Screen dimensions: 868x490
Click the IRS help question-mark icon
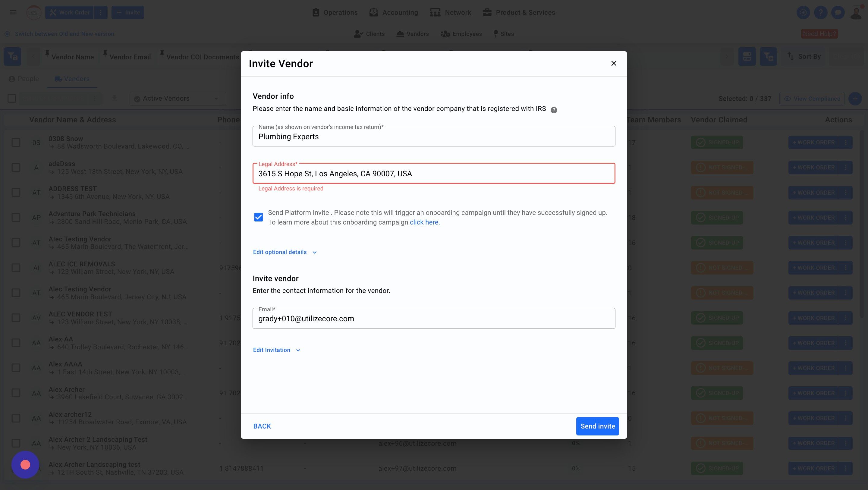pyautogui.click(x=554, y=110)
